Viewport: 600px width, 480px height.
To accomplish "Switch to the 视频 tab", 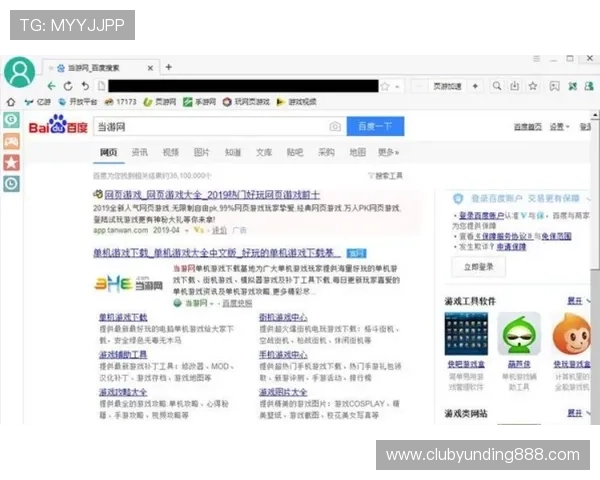I will click(x=171, y=152).
